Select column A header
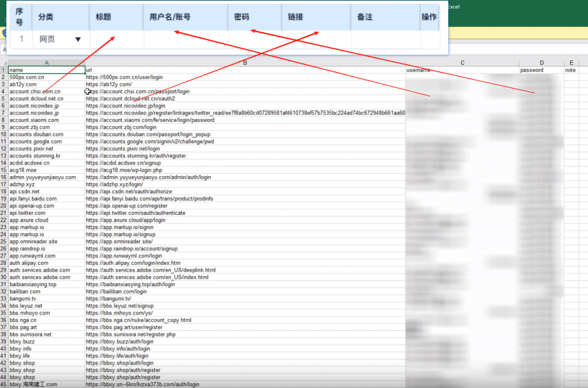The height and width of the screenshot is (388, 588). 47,63
